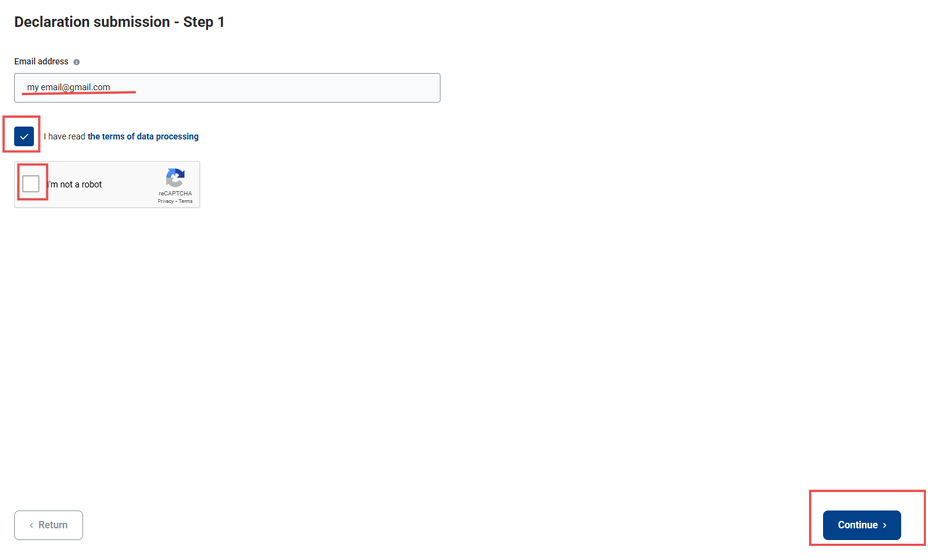Tick the "I'm not a robot" checkbox
The height and width of the screenshot is (558, 933).
click(x=31, y=184)
